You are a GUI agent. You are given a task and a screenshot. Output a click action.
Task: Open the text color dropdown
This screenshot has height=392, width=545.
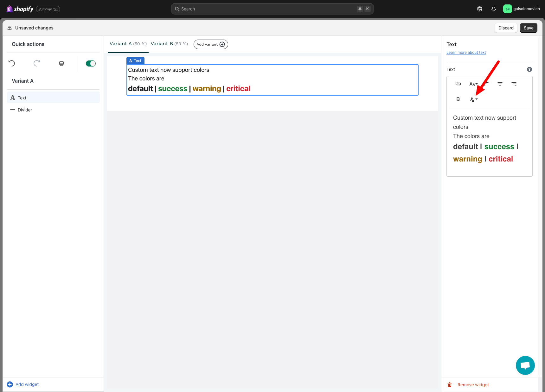coord(473,99)
